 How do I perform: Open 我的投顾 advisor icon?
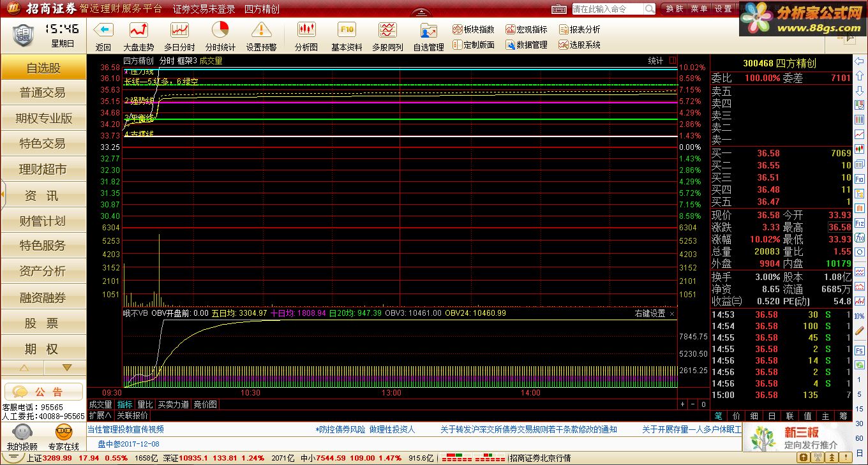click(22, 438)
